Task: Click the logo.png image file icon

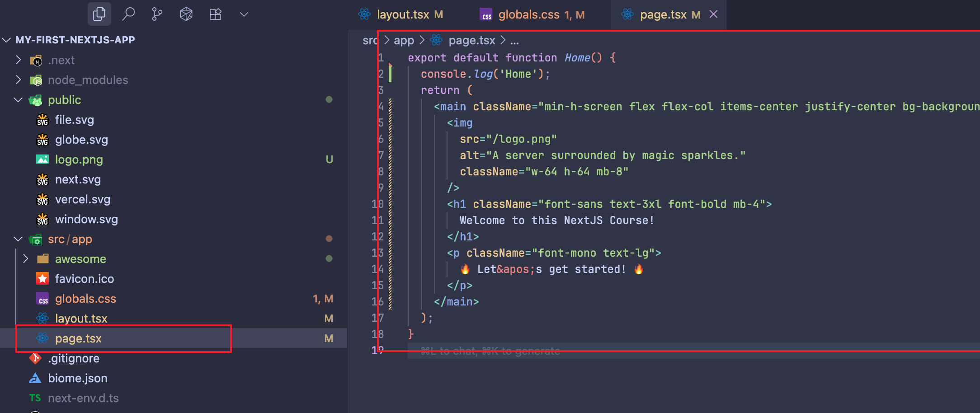Action: click(x=42, y=159)
